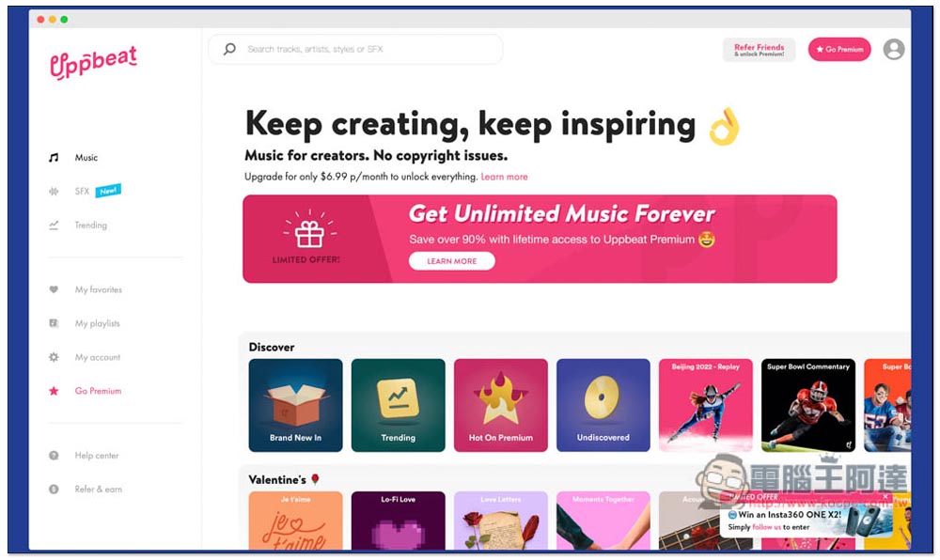Click the gear icon beside My account
The width and height of the screenshot is (940, 560).
(54, 357)
